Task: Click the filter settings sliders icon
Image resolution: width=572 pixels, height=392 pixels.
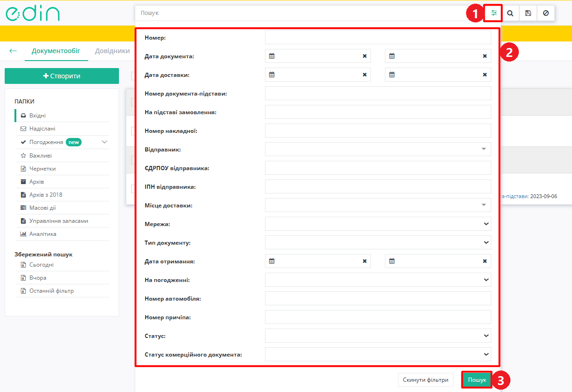Action: tap(493, 14)
